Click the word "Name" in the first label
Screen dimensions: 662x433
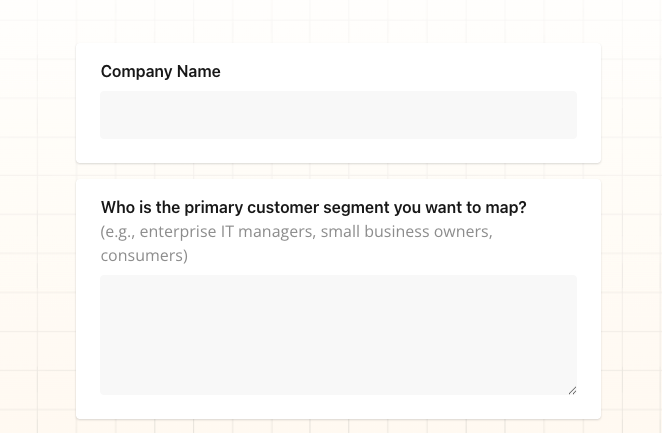click(x=199, y=72)
